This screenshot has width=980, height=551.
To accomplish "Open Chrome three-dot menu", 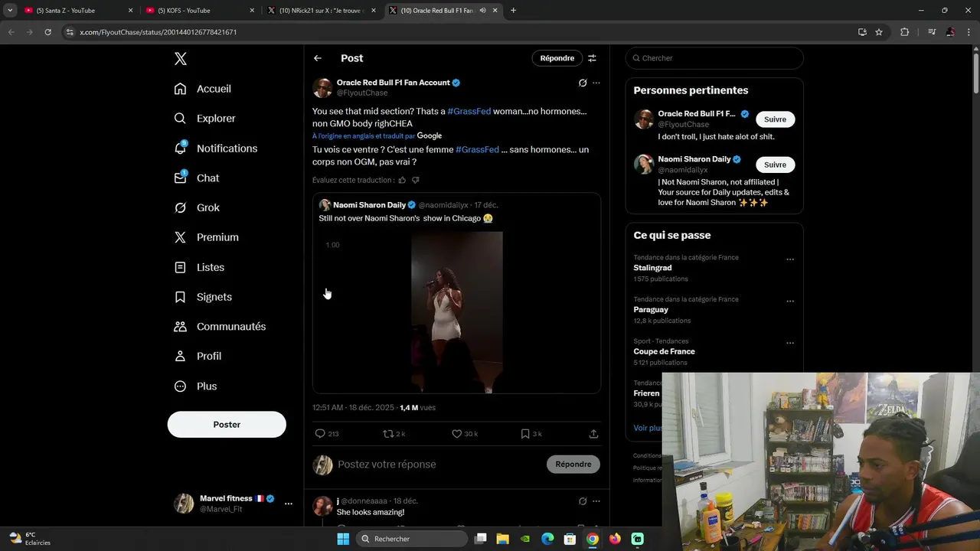I will [x=969, y=32].
